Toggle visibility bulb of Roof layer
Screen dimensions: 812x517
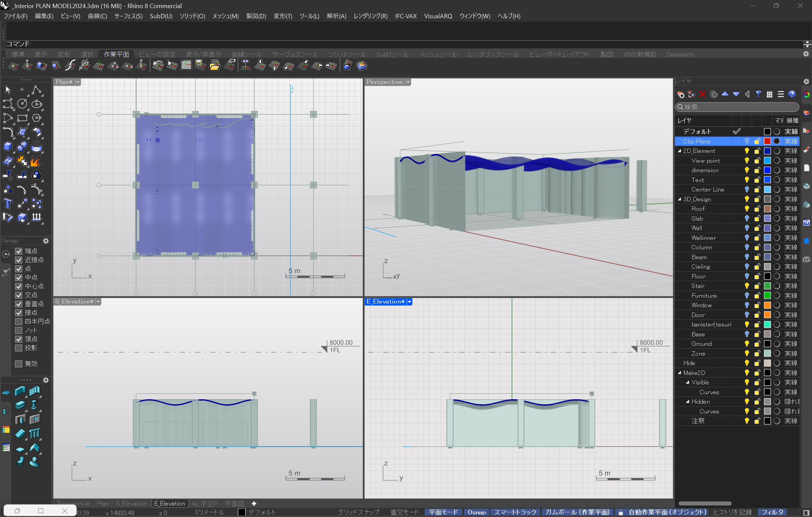click(747, 209)
